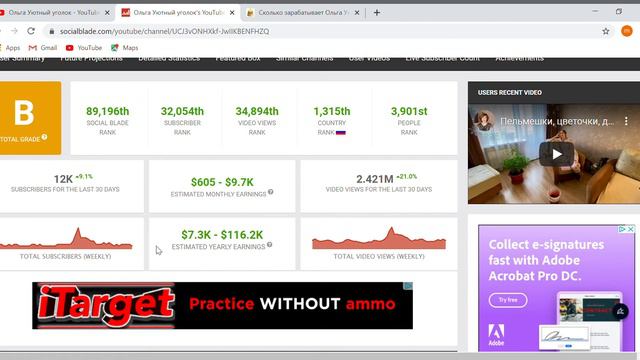Close the first YouTube tab
Image resolution: width=640 pixels, height=360 pixels.
click(107, 13)
